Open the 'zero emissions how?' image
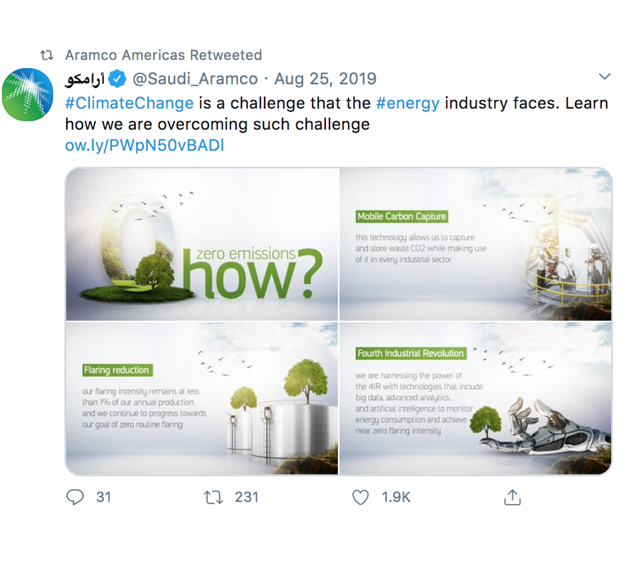Screen dimensions: 630x565 point(201,243)
